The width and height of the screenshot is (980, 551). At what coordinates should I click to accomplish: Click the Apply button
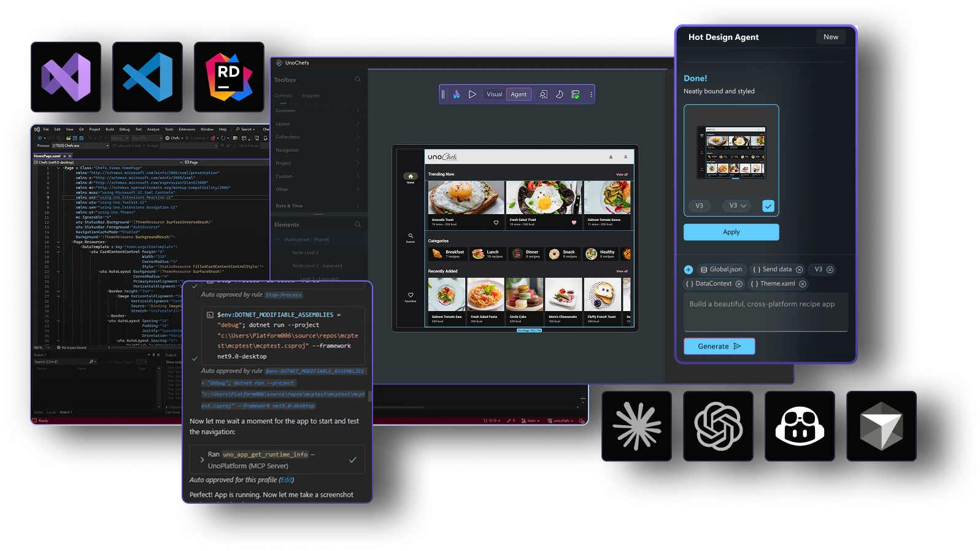click(731, 232)
